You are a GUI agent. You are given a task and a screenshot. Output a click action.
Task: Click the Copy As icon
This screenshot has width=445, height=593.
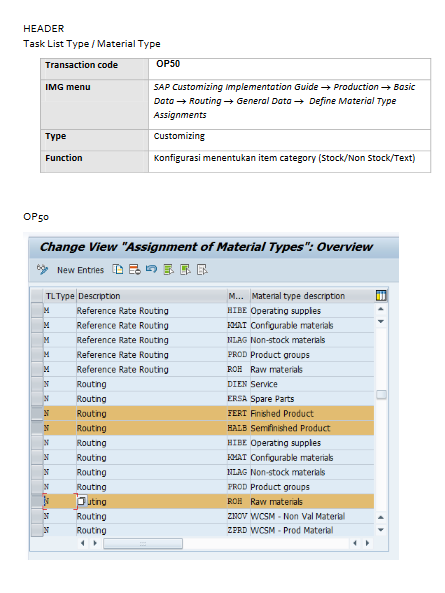click(118, 269)
